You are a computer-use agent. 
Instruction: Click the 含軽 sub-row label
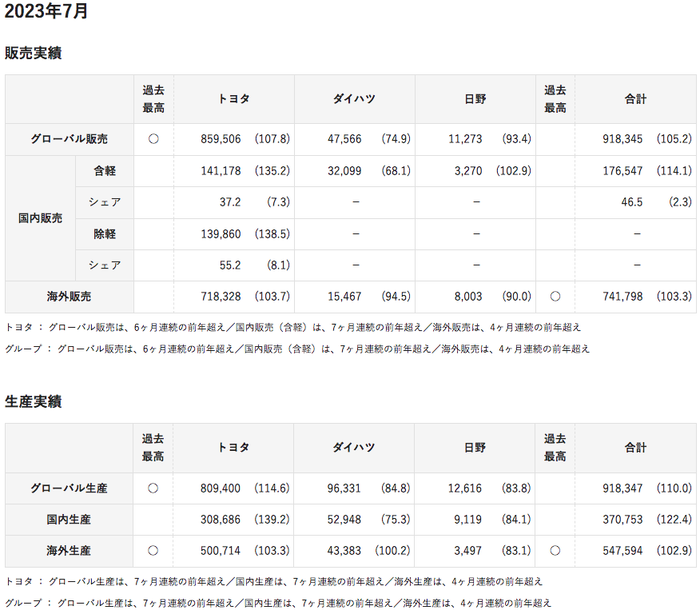click(x=105, y=171)
